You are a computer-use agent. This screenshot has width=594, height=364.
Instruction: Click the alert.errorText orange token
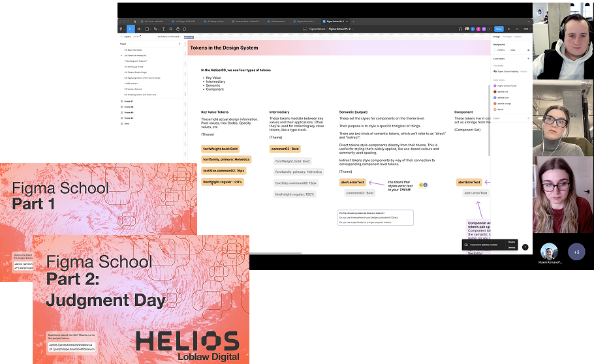pyautogui.click(x=352, y=182)
